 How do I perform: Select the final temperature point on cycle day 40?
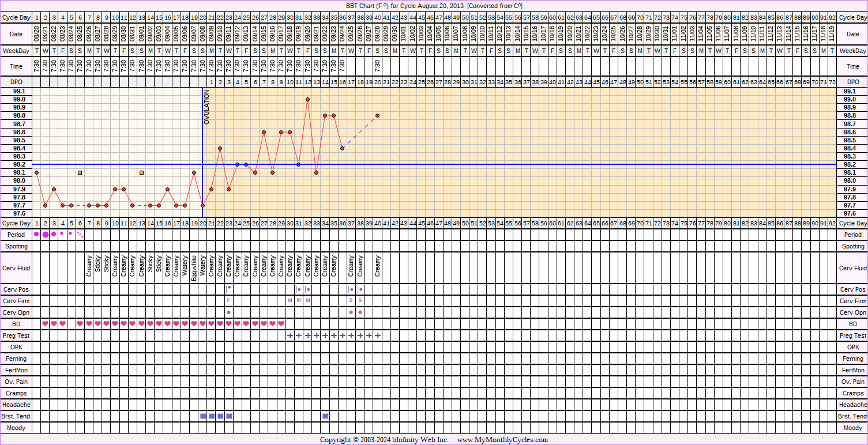[378, 115]
